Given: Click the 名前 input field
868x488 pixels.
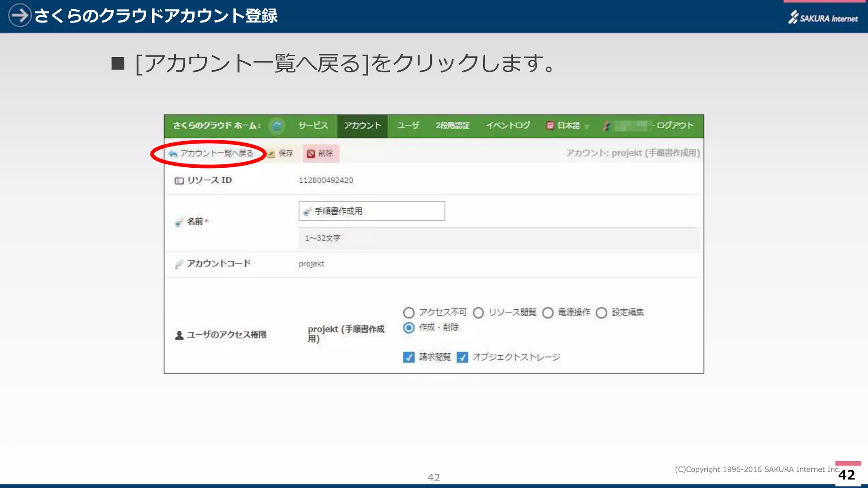Looking at the screenshot, I should (x=372, y=211).
